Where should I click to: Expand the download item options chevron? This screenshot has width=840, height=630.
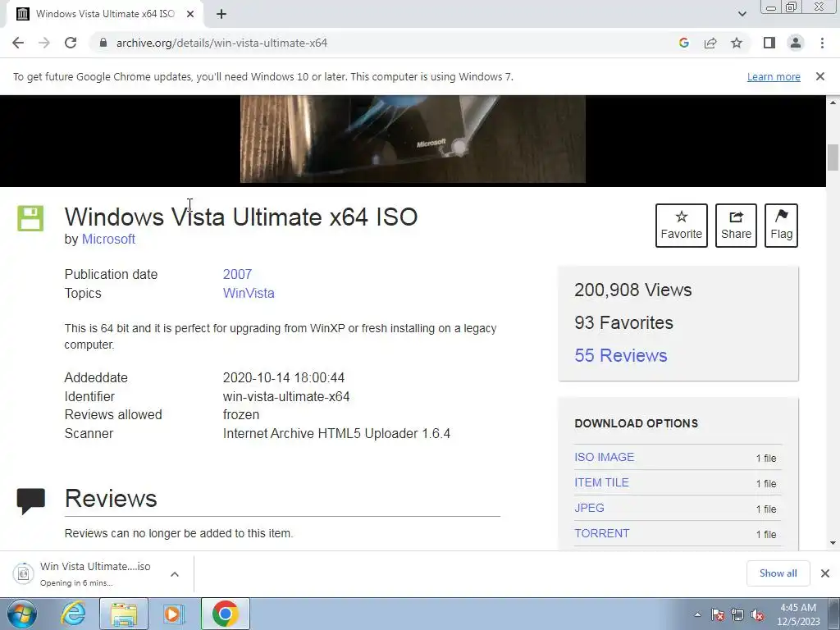tap(175, 573)
